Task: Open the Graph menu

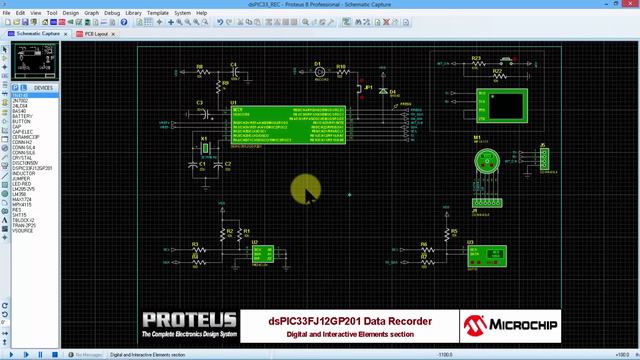Action: (x=91, y=13)
